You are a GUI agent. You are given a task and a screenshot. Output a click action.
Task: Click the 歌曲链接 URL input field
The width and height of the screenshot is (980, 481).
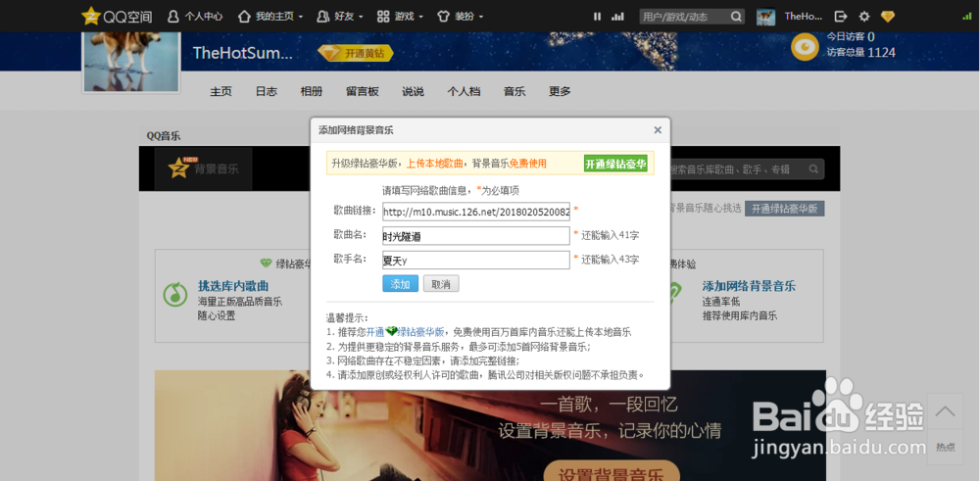click(476, 212)
